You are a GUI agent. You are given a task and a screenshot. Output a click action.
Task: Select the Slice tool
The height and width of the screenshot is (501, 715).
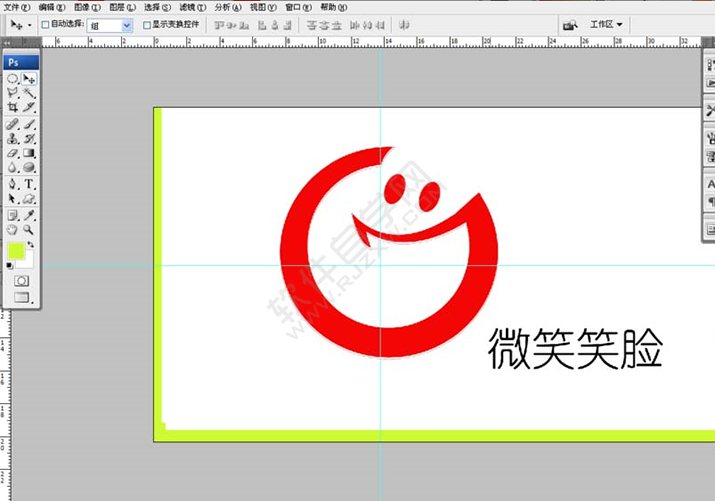[x=29, y=108]
